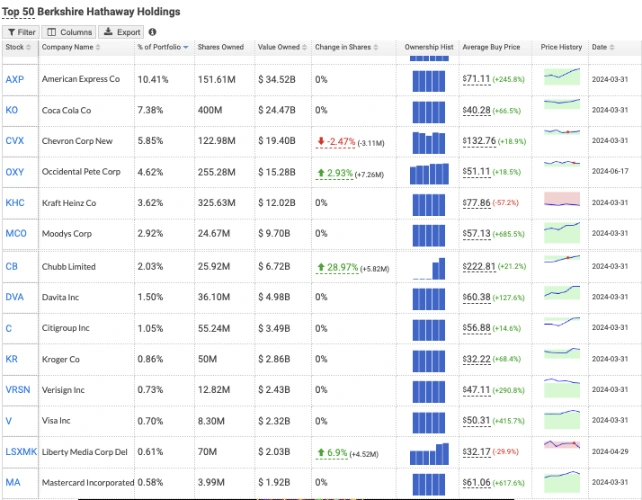This screenshot has height=500, width=642.
Task: Select the $ 24.47B value cell
Action: (x=276, y=110)
